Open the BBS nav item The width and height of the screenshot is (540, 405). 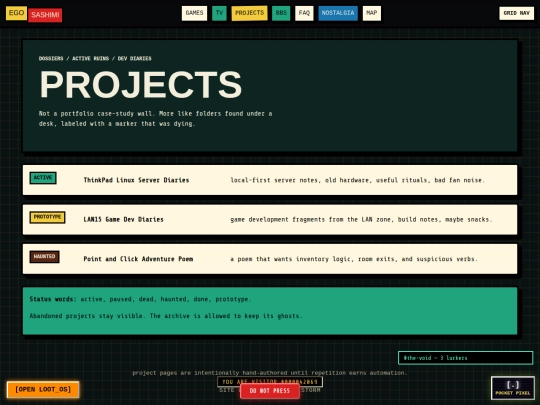[281, 13]
